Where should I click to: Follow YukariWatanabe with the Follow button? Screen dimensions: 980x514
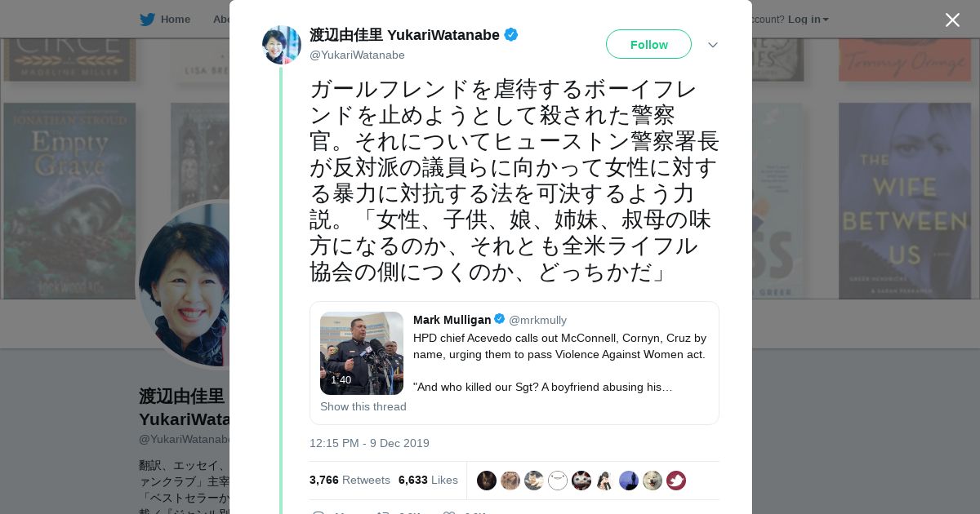tap(648, 44)
